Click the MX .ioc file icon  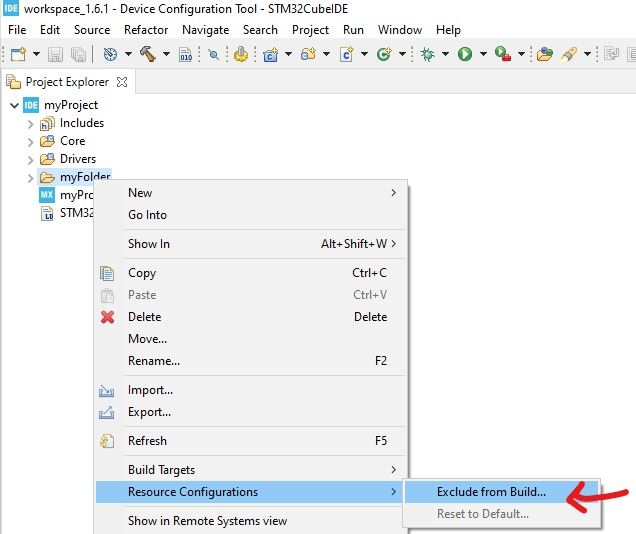[47, 195]
